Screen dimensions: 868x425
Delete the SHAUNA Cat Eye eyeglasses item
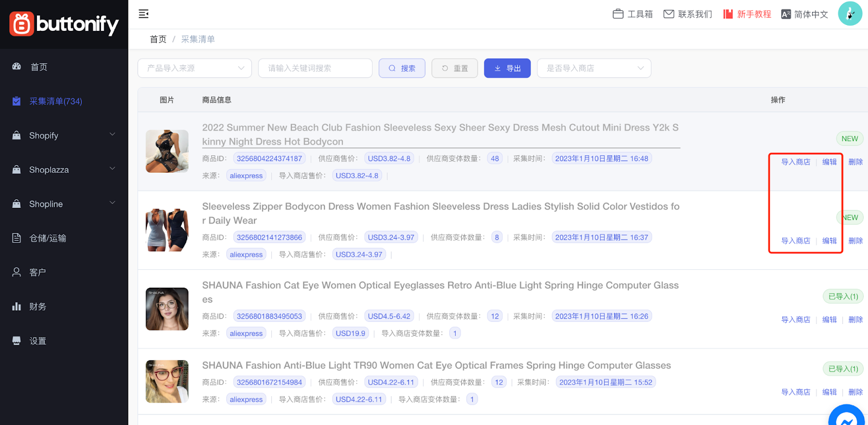click(856, 320)
